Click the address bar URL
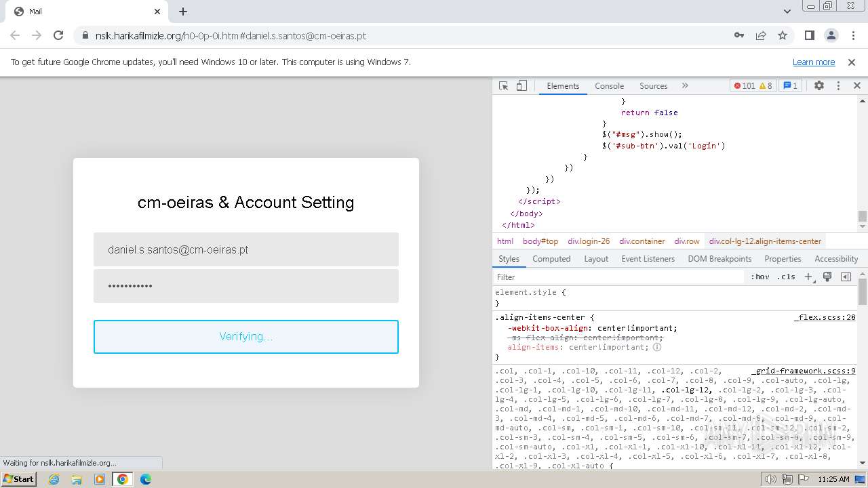Image resolution: width=868 pixels, height=488 pixels. point(231,36)
